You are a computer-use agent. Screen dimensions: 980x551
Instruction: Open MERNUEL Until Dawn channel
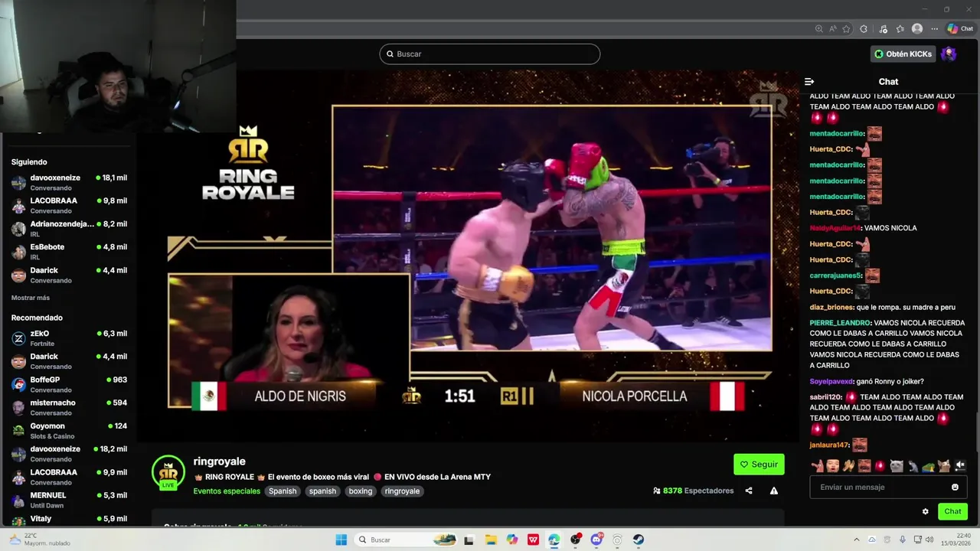point(69,500)
